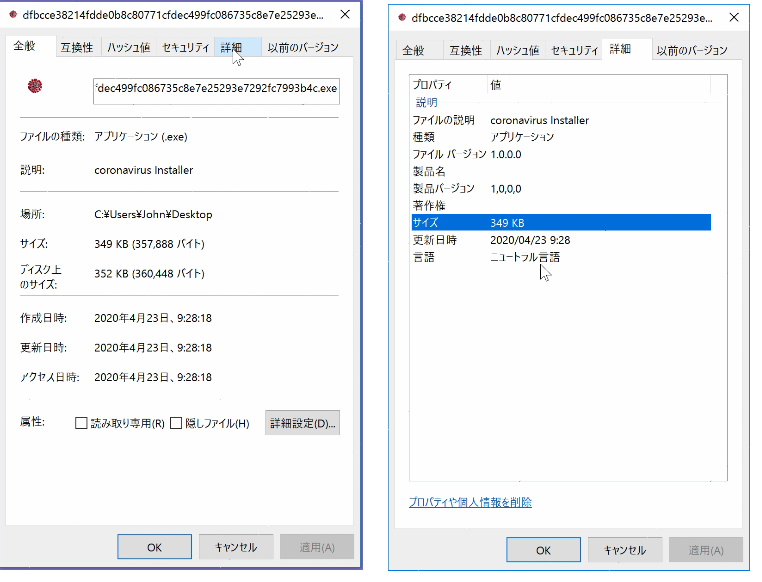This screenshot has height=582, width=762.
Task: Click プロパティや個人情報を削除 link
Action: click(x=470, y=502)
